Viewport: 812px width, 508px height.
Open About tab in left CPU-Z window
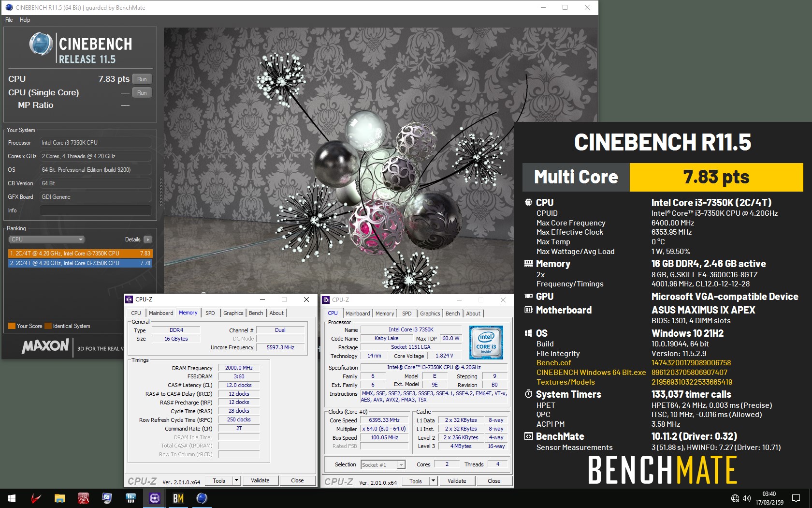click(276, 313)
